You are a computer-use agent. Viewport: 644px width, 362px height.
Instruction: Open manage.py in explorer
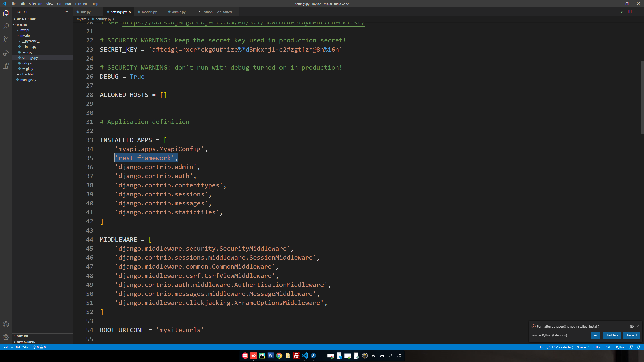click(42, 80)
